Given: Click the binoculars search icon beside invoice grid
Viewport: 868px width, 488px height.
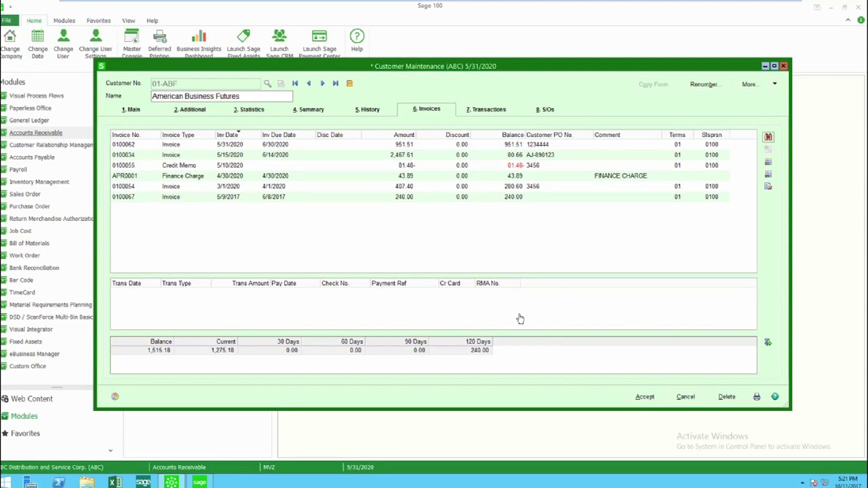Looking at the screenshot, I should click(x=768, y=137).
